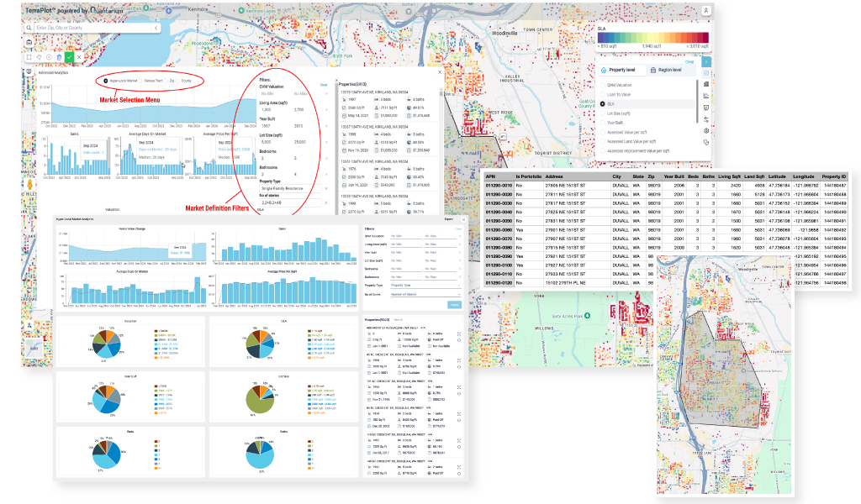Select the Assessed Value per sqft layer radio
The width and height of the screenshot is (861, 504).
coord(602,132)
